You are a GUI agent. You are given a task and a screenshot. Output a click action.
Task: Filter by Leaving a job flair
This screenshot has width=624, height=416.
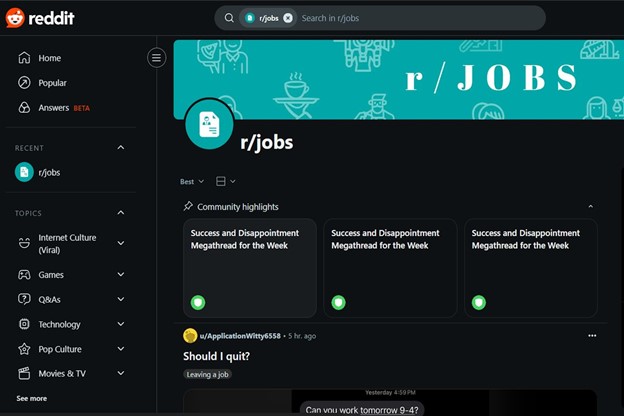(x=207, y=374)
